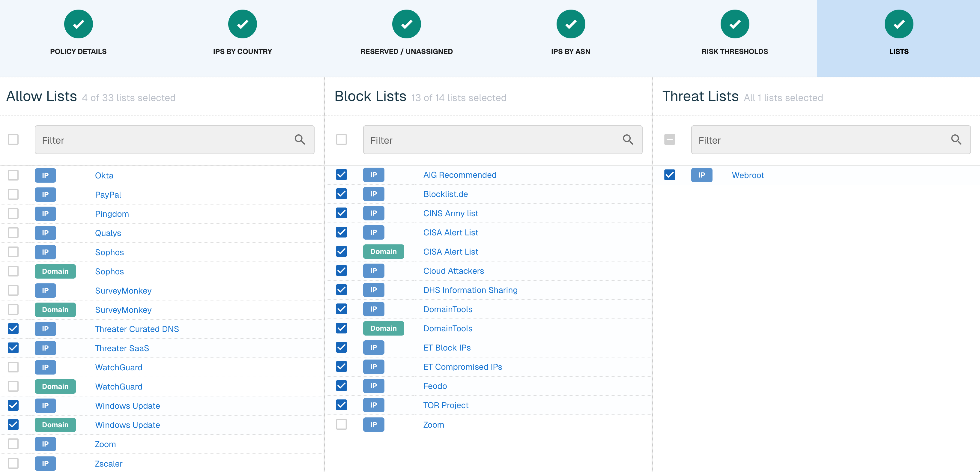This screenshot has height=472, width=980.
Task: Select the IPs By ASN step
Action: (x=571, y=51)
